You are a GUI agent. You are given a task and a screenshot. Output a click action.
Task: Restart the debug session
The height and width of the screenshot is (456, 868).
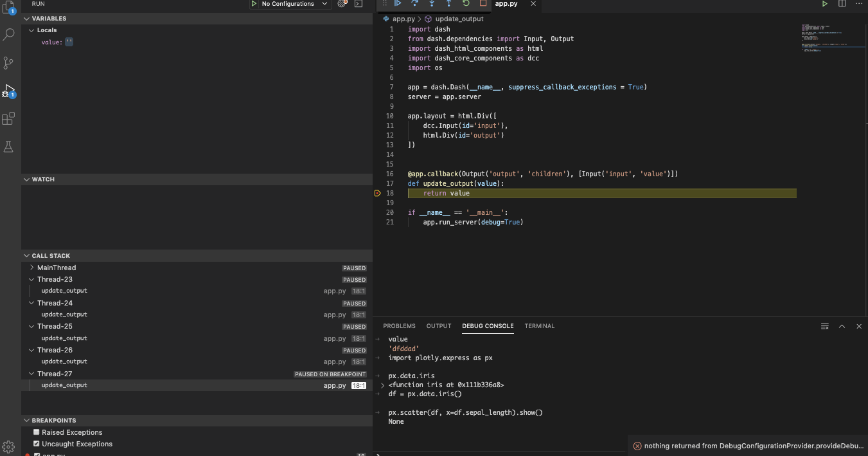(465, 4)
